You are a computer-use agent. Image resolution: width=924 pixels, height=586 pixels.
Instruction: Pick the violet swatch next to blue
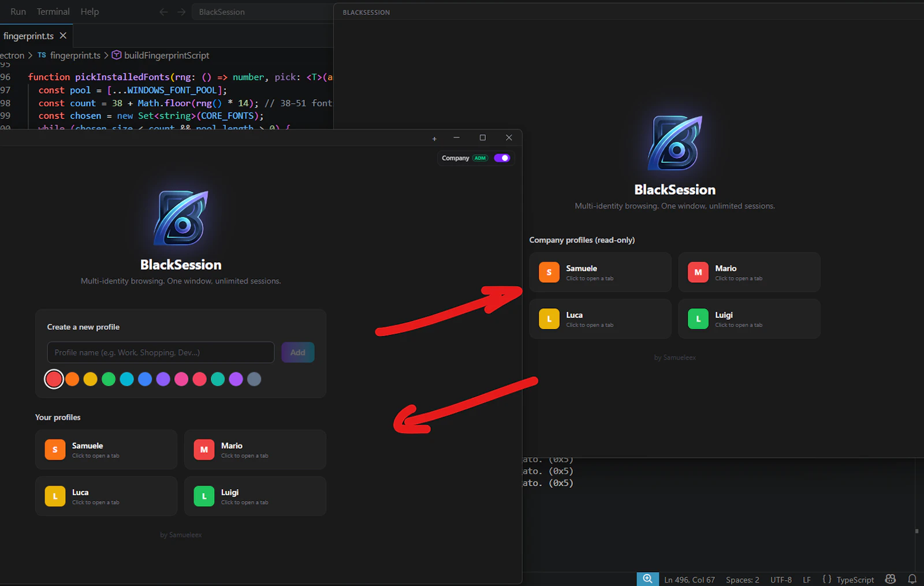pyautogui.click(x=163, y=379)
